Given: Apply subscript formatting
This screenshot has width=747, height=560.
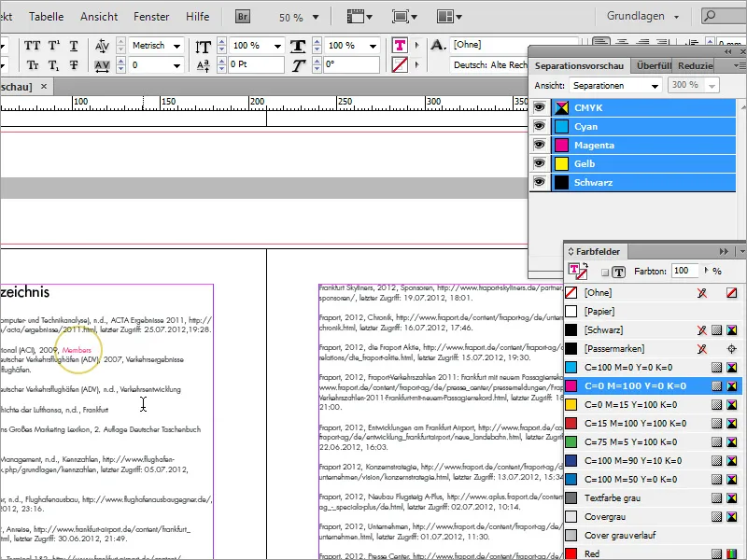Looking at the screenshot, I should point(54,64).
